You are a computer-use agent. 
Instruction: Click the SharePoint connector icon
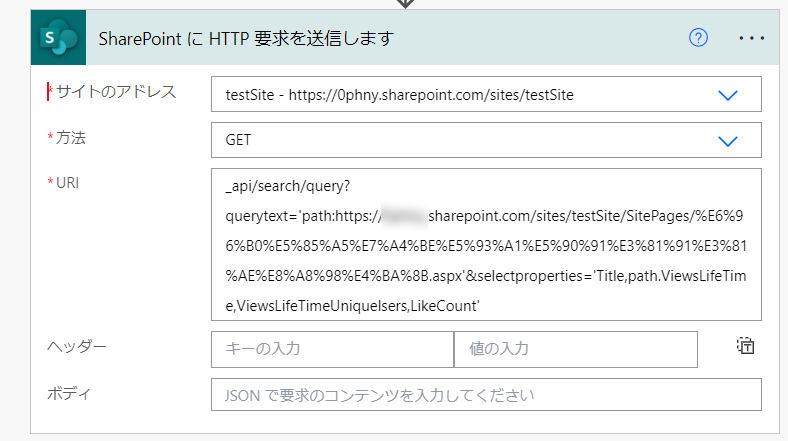tap(58, 38)
